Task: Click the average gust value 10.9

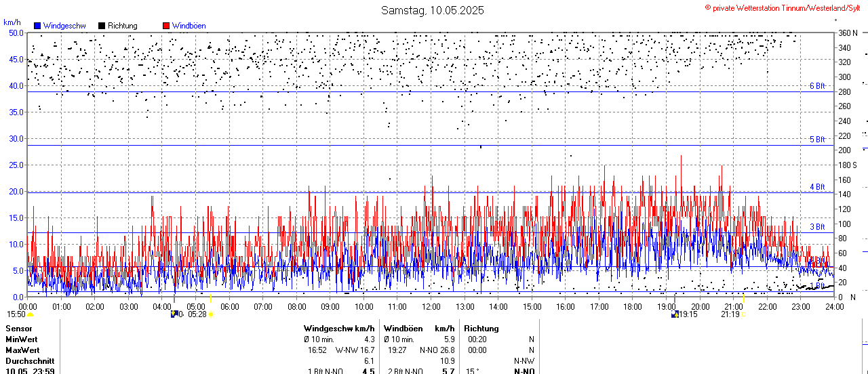Action: click(448, 361)
